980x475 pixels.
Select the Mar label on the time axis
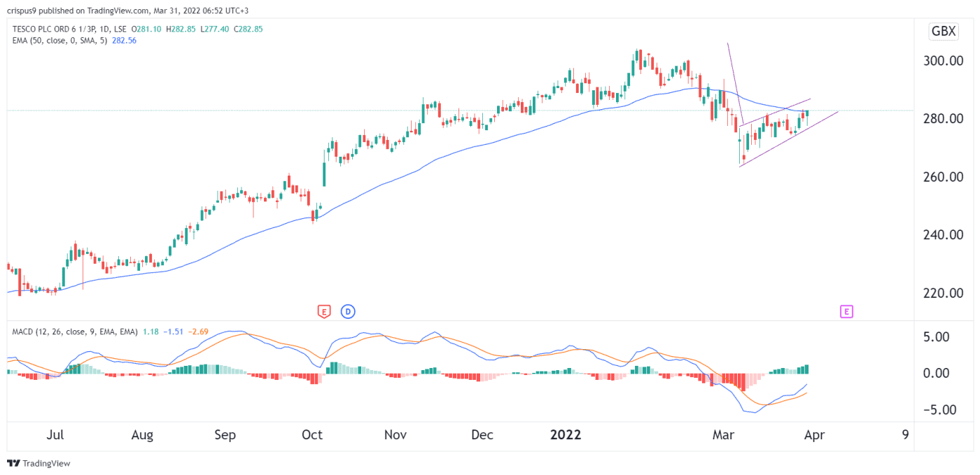(x=724, y=434)
